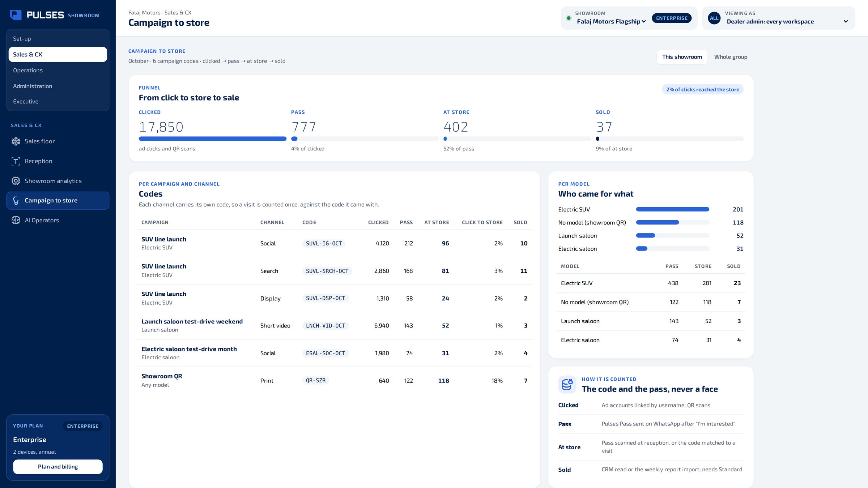Click the 402 at store value

click(x=456, y=127)
